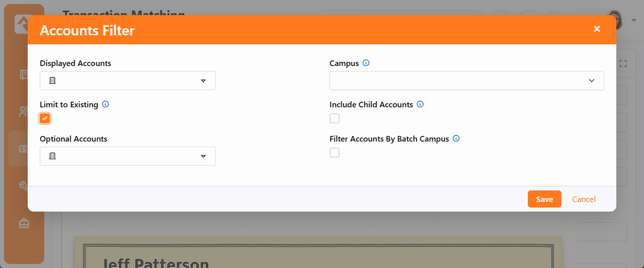
Task: Click the Rock logo in the sidebar
Action: coord(22,23)
